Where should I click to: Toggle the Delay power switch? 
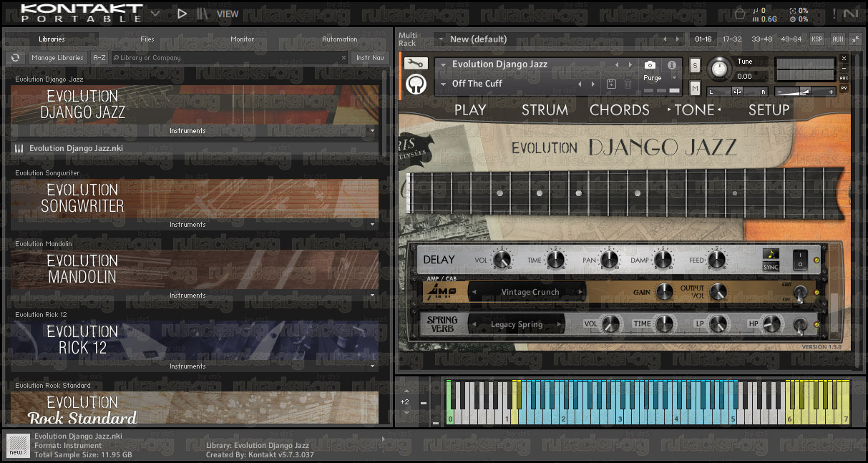[800, 258]
